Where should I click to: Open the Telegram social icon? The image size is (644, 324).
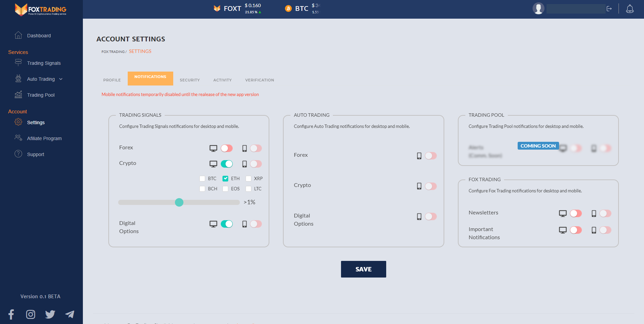tap(70, 315)
